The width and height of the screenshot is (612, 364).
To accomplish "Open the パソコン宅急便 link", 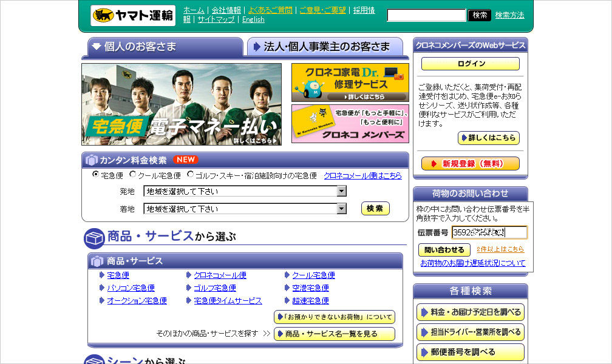I will pyautogui.click(x=131, y=288).
